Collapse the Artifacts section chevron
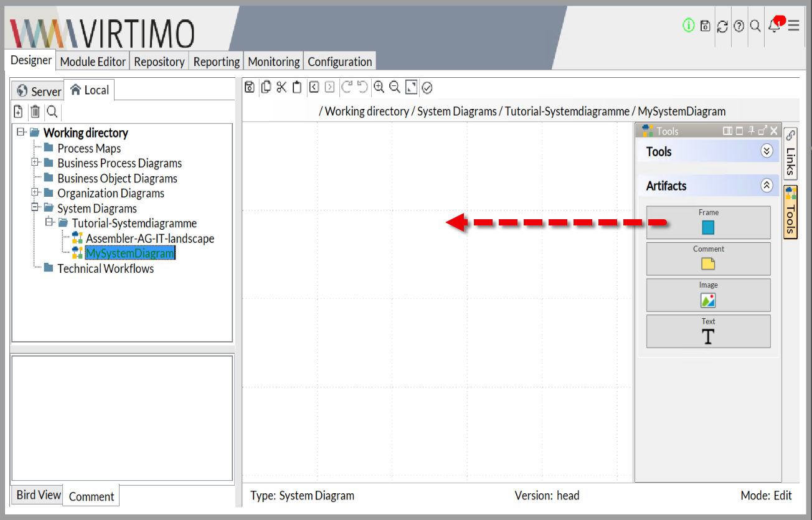This screenshot has width=812, height=520. 767,186
